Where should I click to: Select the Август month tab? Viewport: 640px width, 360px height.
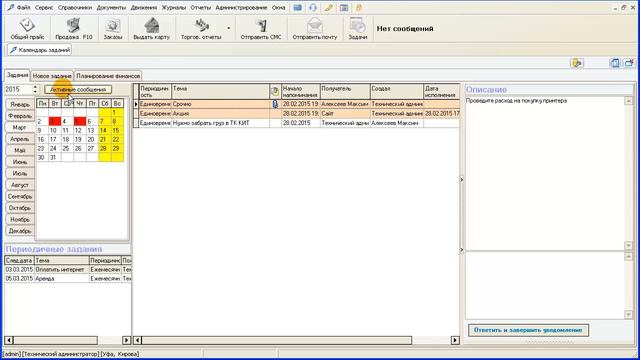pos(20,185)
